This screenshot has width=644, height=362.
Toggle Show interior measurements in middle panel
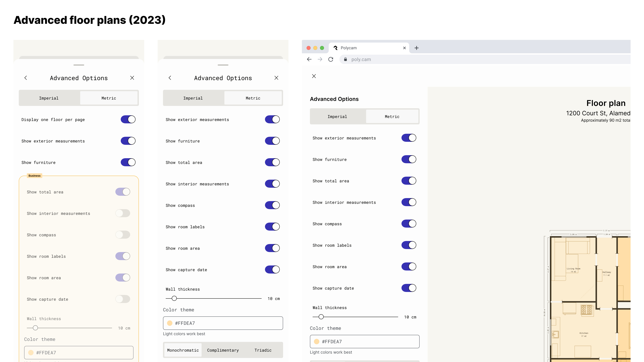[x=272, y=184]
